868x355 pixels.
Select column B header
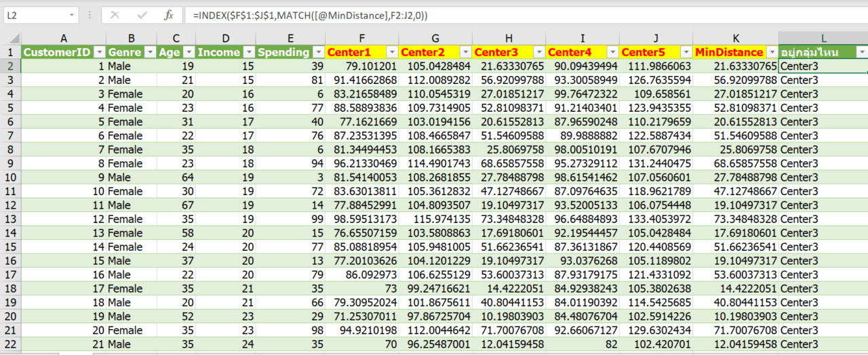tap(131, 39)
